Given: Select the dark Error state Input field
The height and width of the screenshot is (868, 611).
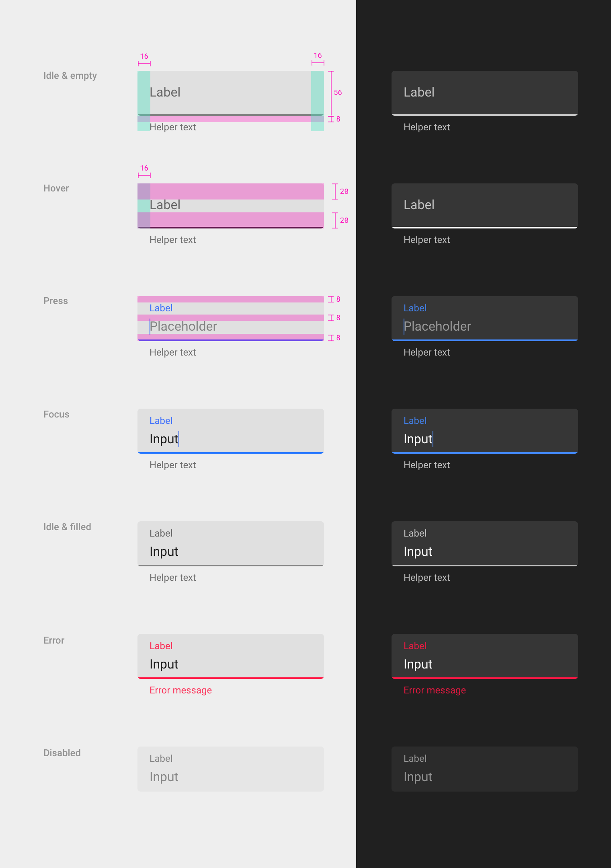Looking at the screenshot, I should tap(485, 656).
